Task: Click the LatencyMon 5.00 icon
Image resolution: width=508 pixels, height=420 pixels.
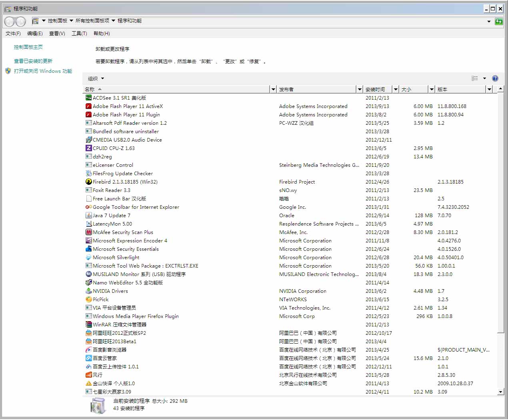Action: click(89, 224)
